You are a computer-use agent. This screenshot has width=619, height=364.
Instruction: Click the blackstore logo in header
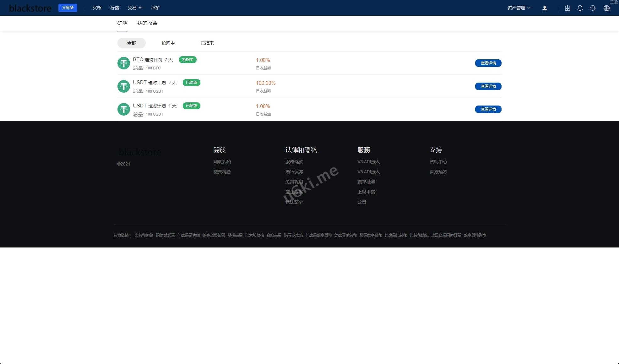30,8
